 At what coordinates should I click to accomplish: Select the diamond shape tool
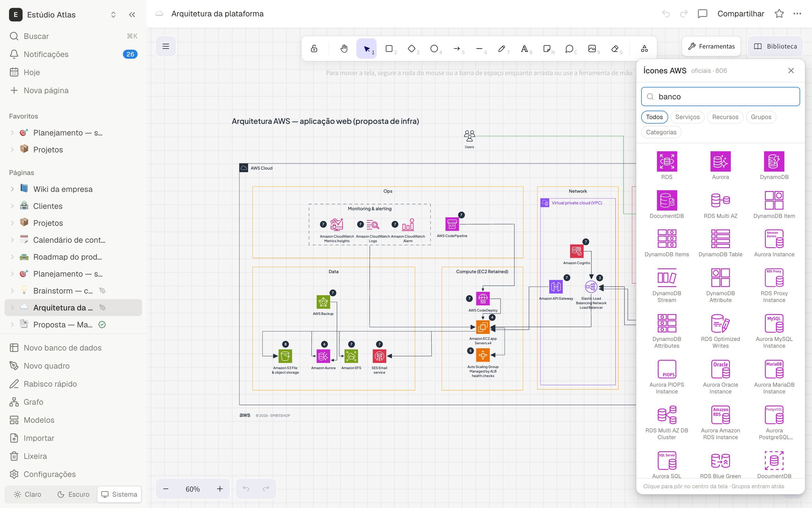coord(412,49)
